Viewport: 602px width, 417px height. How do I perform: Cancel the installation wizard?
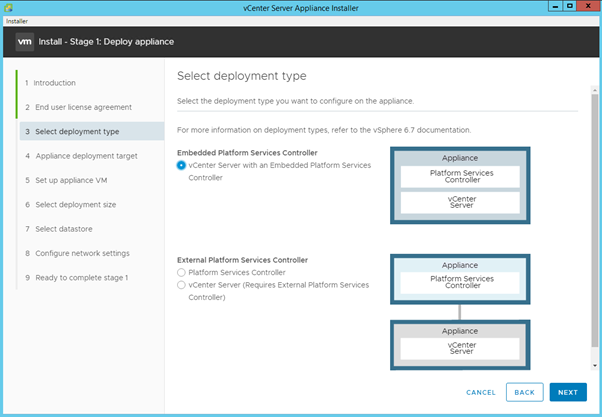[480, 392]
